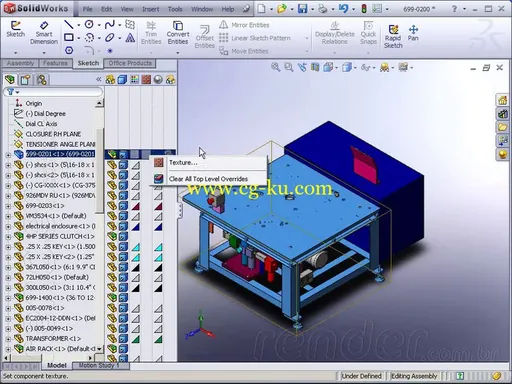This screenshot has width=512, height=384.
Task: Click red color swatch for 699-0203<1>
Action: pos(135,206)
